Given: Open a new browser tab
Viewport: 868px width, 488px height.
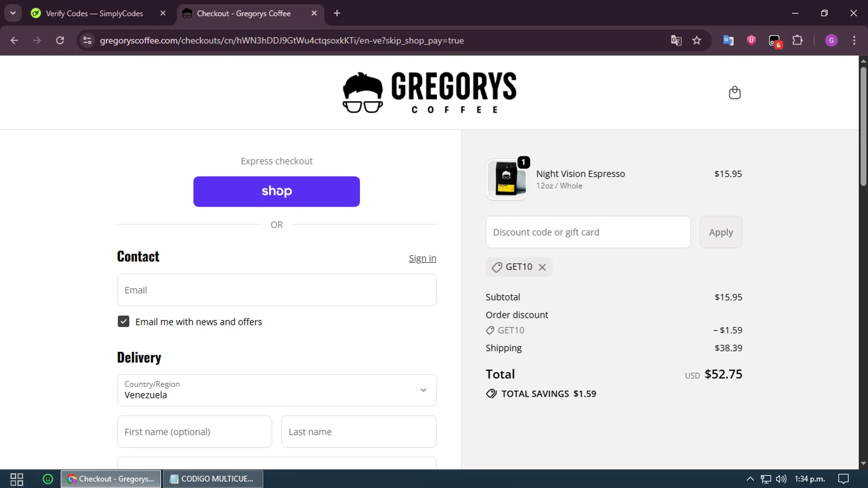Looking at the screenshot, I should (x=337, y=13).
